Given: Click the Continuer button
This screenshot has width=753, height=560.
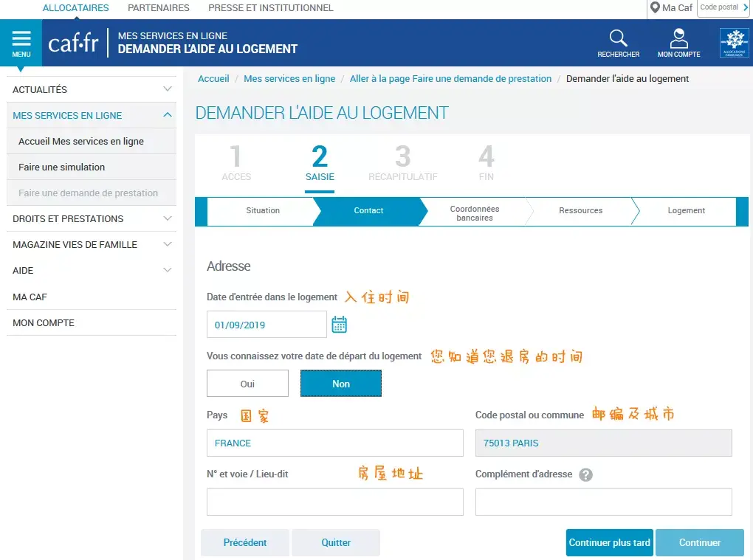Looking at the screenshot, I should point(700,543).
